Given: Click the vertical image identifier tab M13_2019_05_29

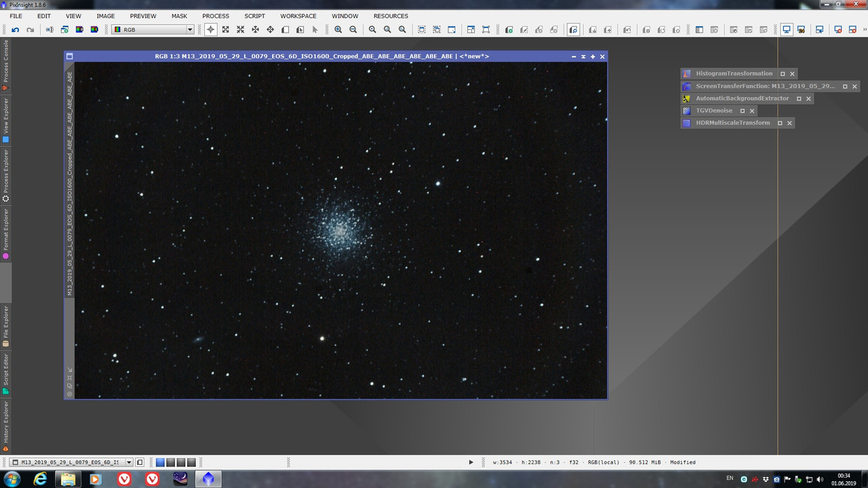Looking at the screenshot, I should 70,183.
